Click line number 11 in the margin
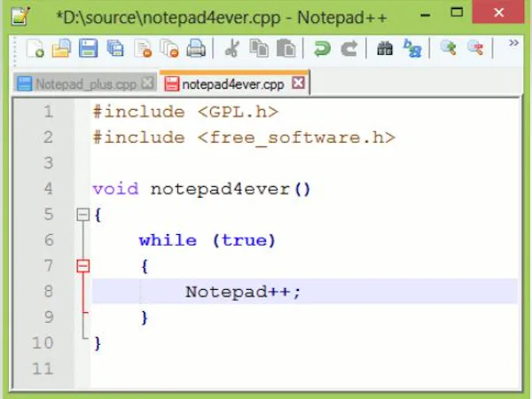 (43, 369)
